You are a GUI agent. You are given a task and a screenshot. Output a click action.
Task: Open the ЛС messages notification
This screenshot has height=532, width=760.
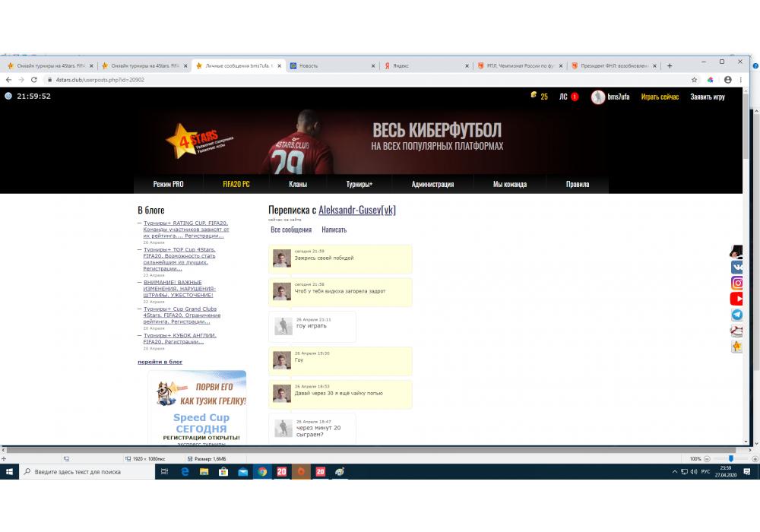(568, 97)
